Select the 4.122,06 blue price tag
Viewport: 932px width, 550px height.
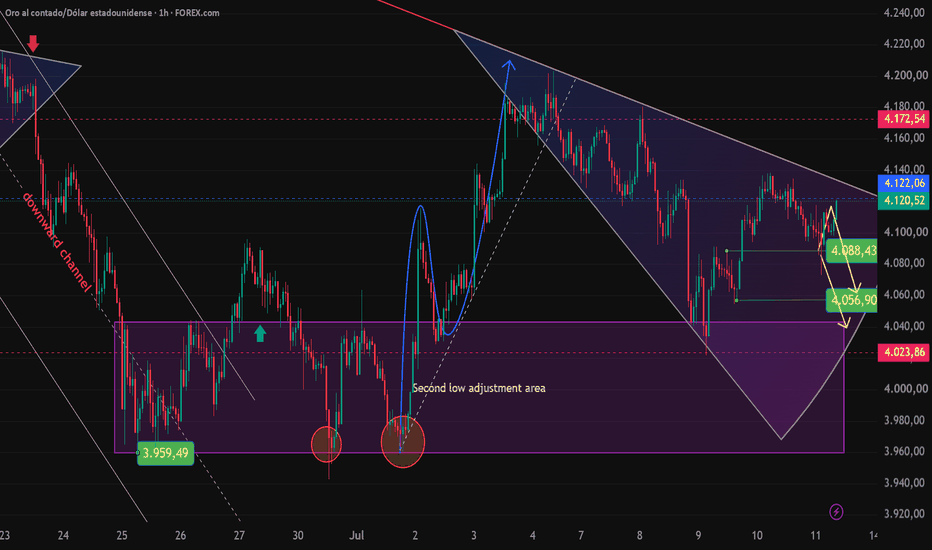click(x=903, y=183)
